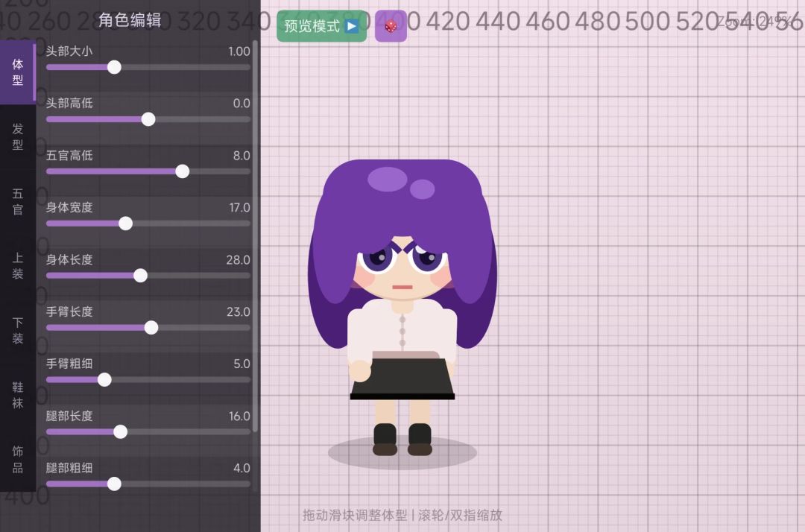Click the 身体宽度 slider handle

(x=125, y=224)
